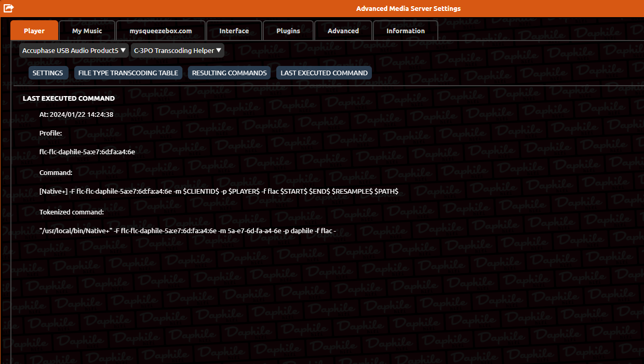Open the Information tab
The height and width of the screenshot is (364, 644).
click(406, 31)
